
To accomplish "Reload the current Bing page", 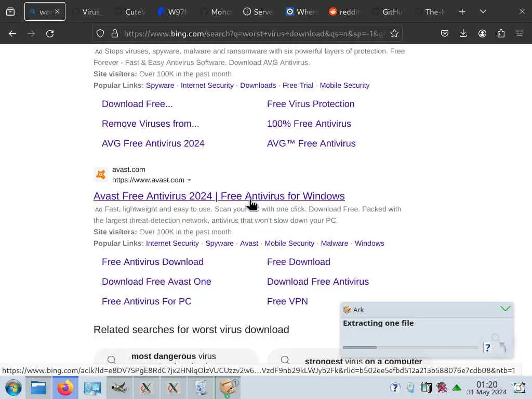I will (50, 34).
